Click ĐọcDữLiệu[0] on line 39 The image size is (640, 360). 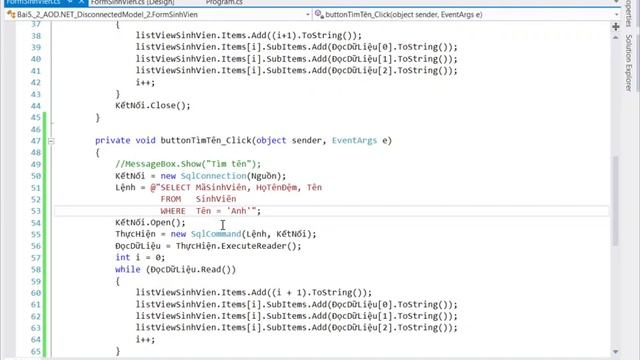[362, 47]
